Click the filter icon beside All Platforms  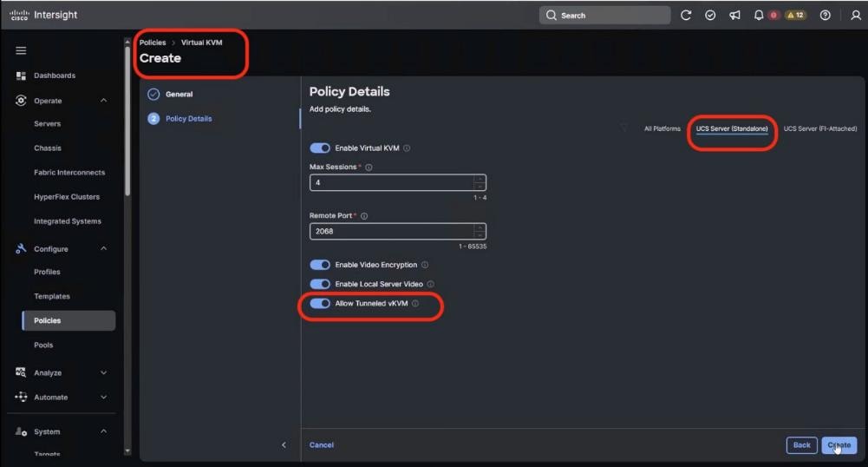tap(623, 128)
